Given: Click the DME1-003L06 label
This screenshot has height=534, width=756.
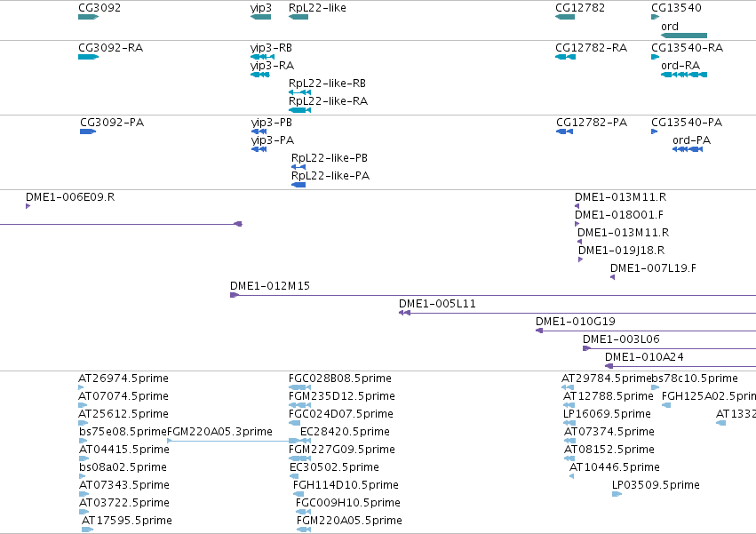Looking at the screenshot, I should [x=621, y=339].
